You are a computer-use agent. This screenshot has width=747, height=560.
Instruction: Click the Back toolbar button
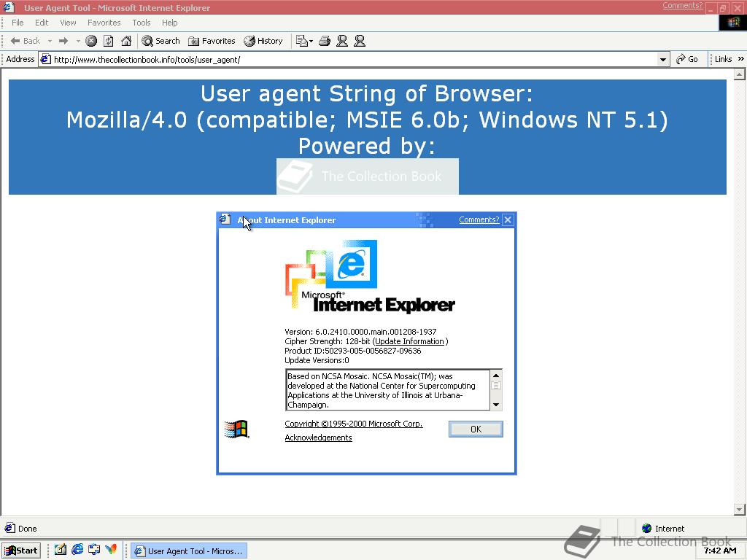(x=26, y=41)
